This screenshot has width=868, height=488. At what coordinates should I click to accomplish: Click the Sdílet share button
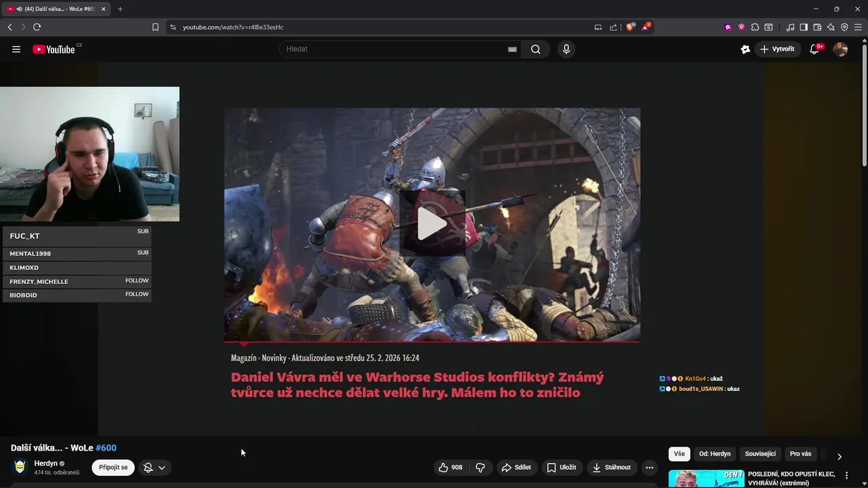(x=516, y=467)
